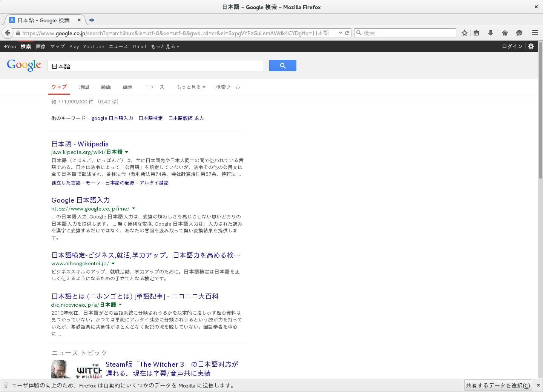This screenshot has height=392, width=543.
Task: Open the 日本語 - Wikipedia result
Action: click(80, 144)
